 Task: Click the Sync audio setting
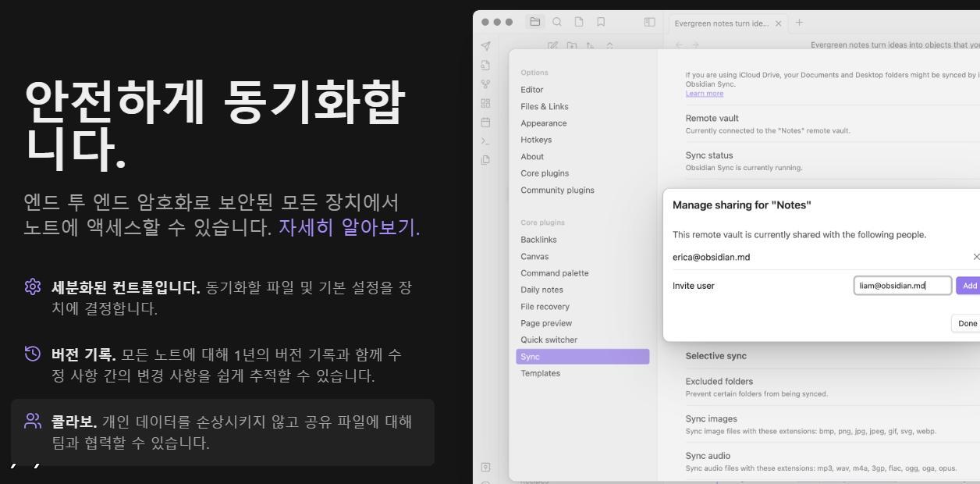pos(833,461)
